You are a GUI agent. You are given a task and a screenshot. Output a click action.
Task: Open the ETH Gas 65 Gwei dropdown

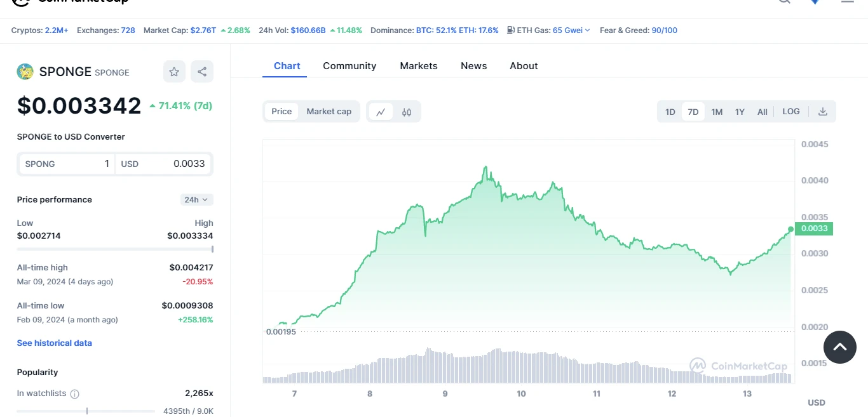pyautogui.click(x=571, y=30)
